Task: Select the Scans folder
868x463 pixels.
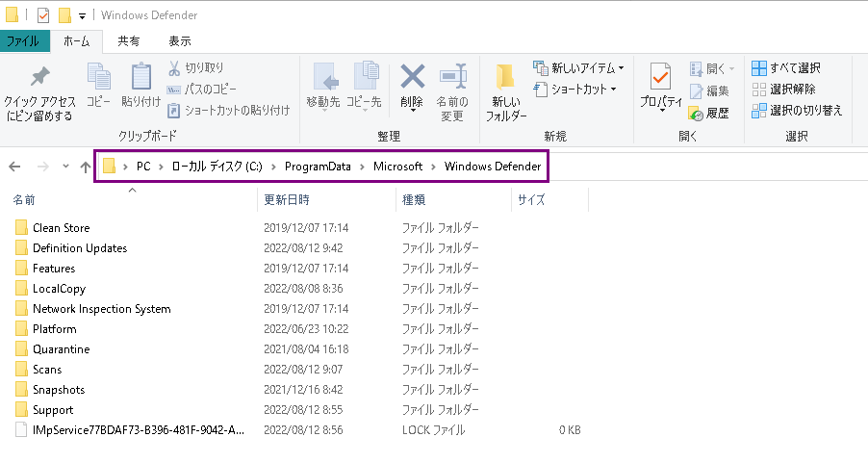Action: point(47,370)
